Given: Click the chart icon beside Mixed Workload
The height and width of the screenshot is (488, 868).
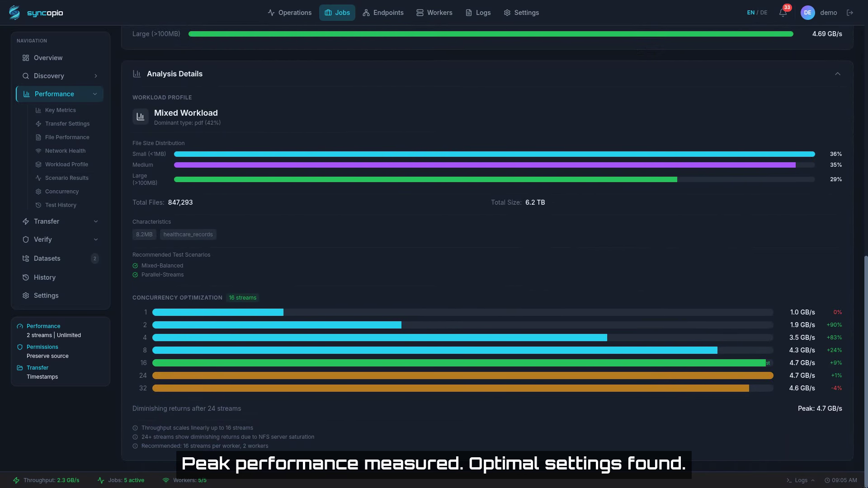Looking at the screenshot, I should tap(140, 116).
